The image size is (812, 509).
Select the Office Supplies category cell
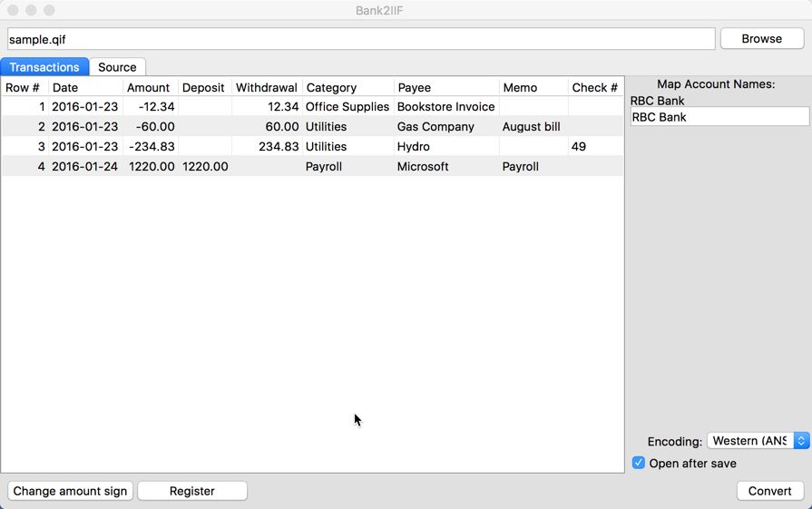[x=347, y=107]
